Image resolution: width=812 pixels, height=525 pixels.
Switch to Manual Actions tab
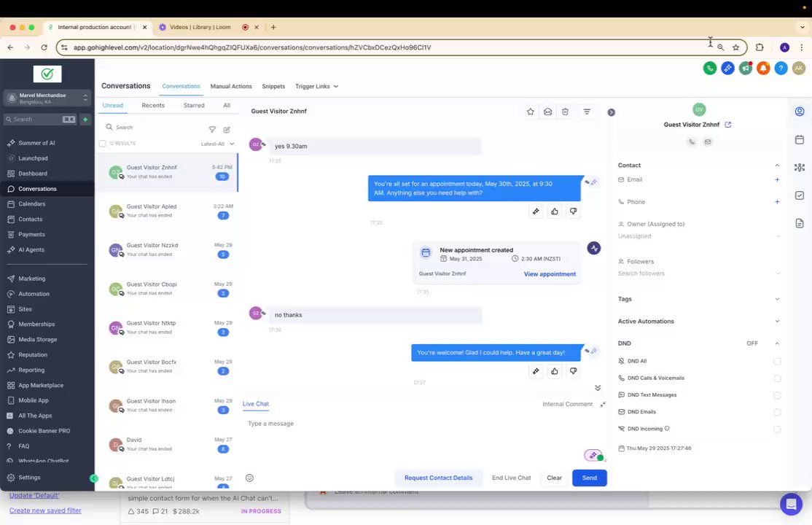click(x=231, y=87)
